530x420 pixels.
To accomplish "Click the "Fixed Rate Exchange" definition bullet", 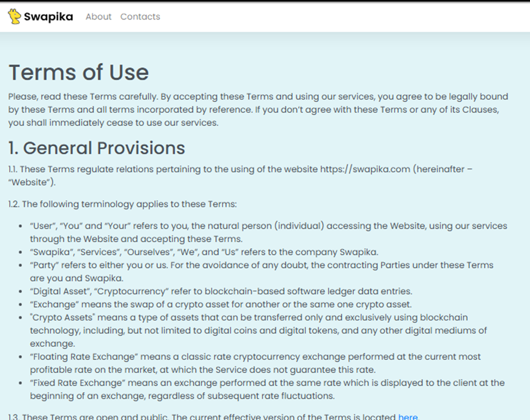I will (x=267, y=389).
